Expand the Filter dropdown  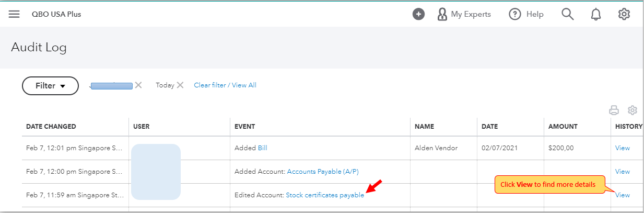50,86
